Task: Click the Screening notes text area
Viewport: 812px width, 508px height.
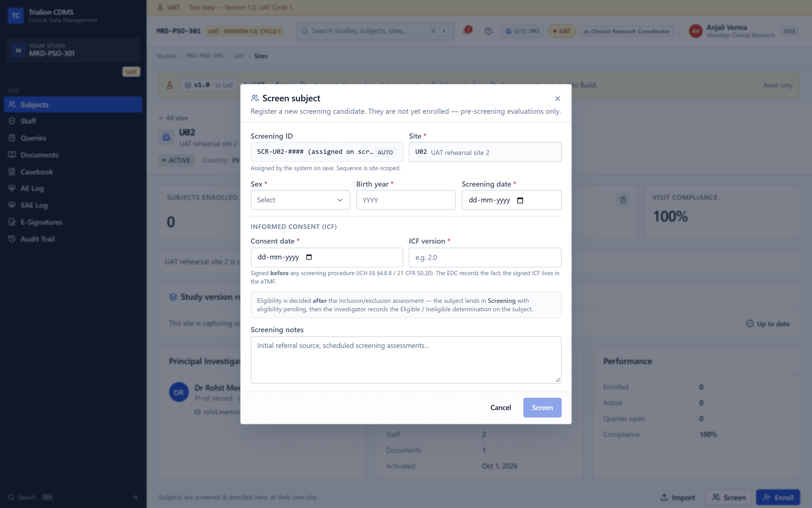Action: click(406, 360)
